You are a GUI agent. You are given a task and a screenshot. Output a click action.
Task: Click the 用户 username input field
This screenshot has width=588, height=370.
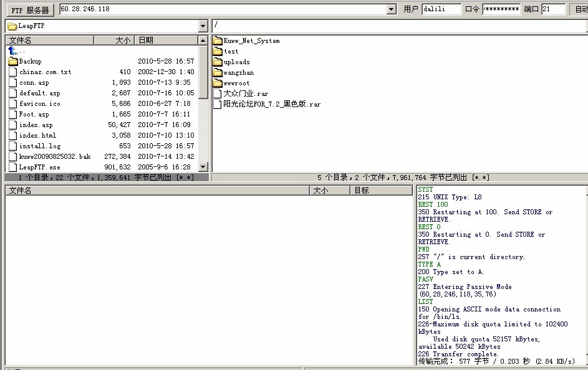pyautogui.click(x=441, y=9)
